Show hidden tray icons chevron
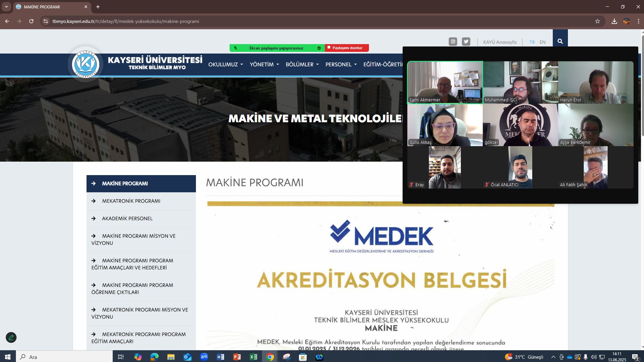The image size is (644, 362). [553, 357]
